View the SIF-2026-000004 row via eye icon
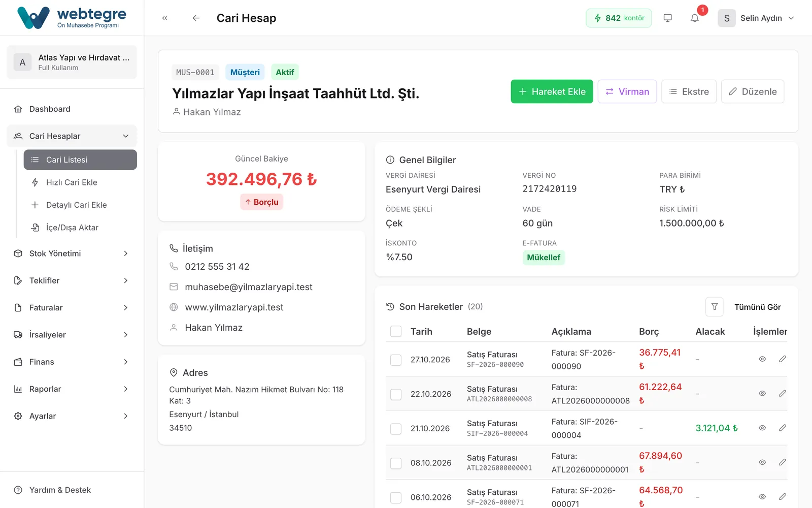This screenshot has height=508, width=812. coord(762,428)
